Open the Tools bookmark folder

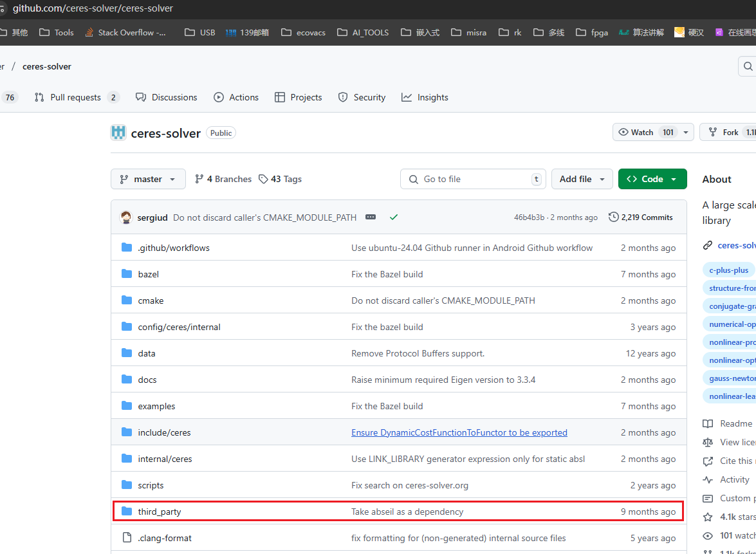tap(57, 32)
